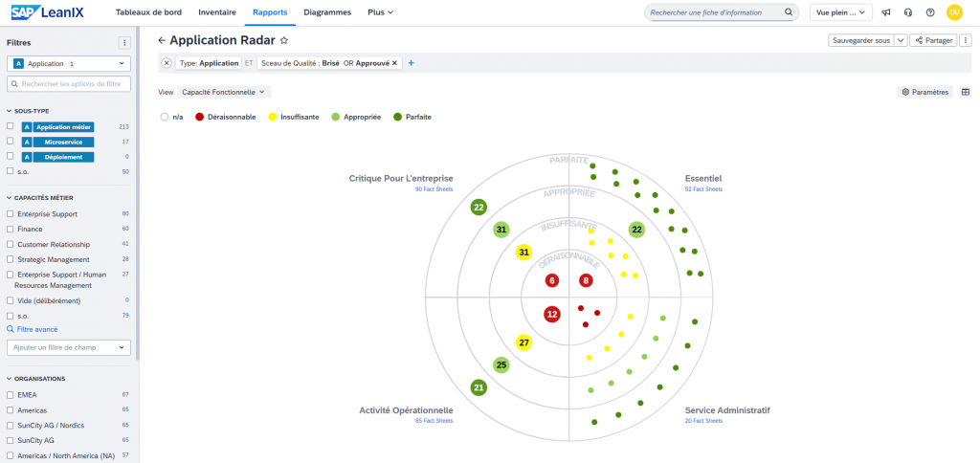The width and height of the screenshot is (980, 463).
Task: Open the Filtres panel three-dot menu
Action: [x=123, y=43]
